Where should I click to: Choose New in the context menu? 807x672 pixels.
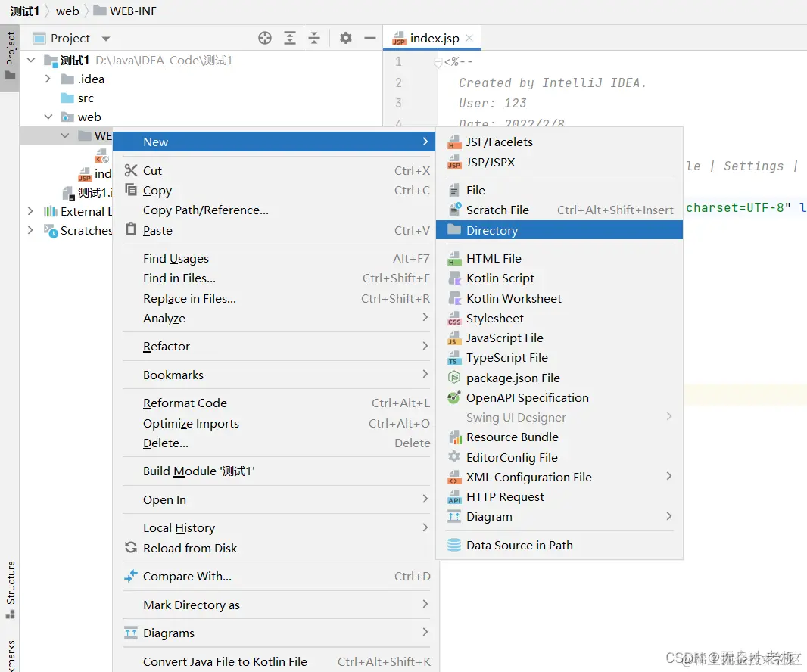(274, 142)
